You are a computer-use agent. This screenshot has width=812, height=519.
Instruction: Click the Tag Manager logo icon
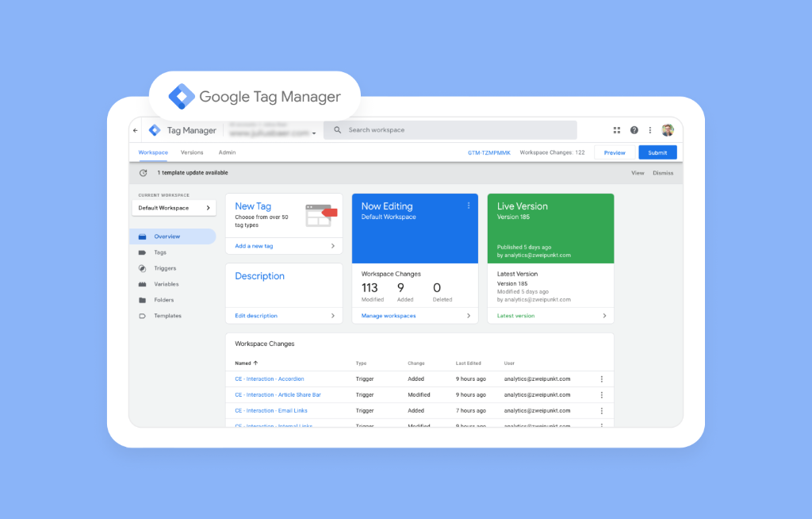pos(155,130)
